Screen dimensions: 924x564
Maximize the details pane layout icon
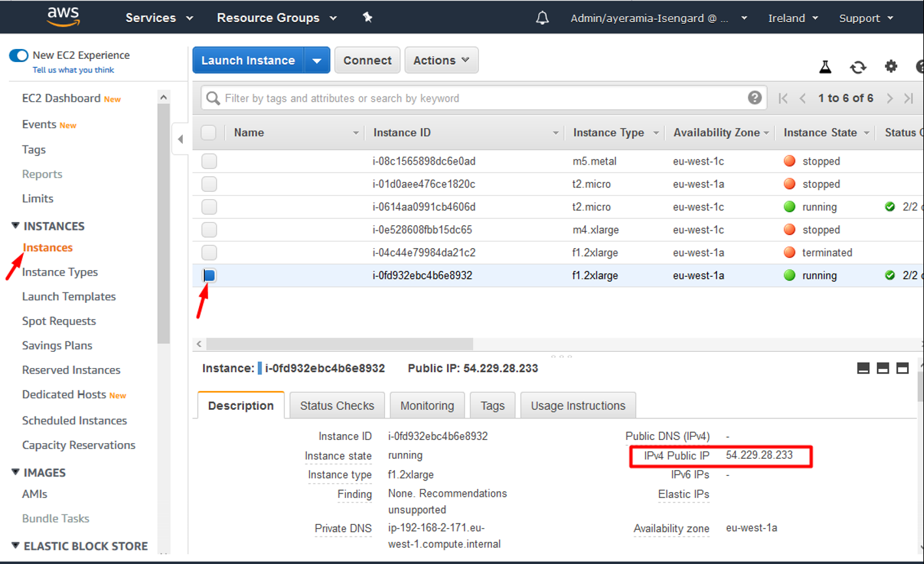(902, 368)
